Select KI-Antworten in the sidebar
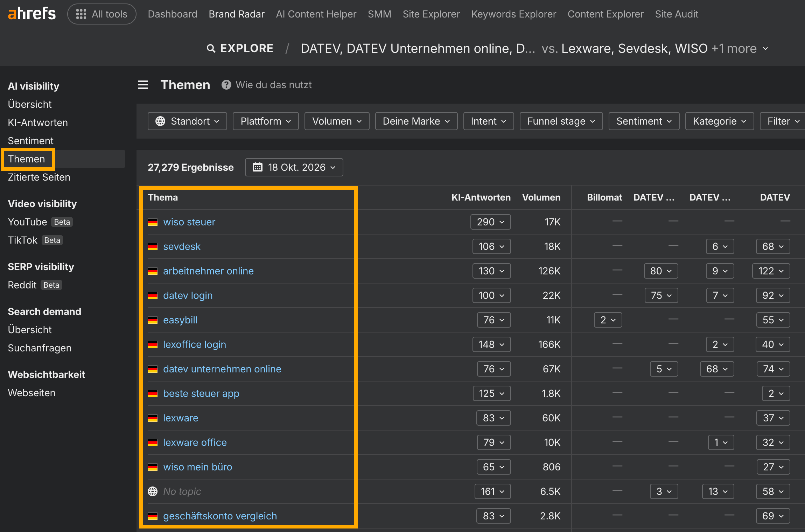Image resolution: width=805 pixels, height=532 pixels. click(x=38, y=122)
